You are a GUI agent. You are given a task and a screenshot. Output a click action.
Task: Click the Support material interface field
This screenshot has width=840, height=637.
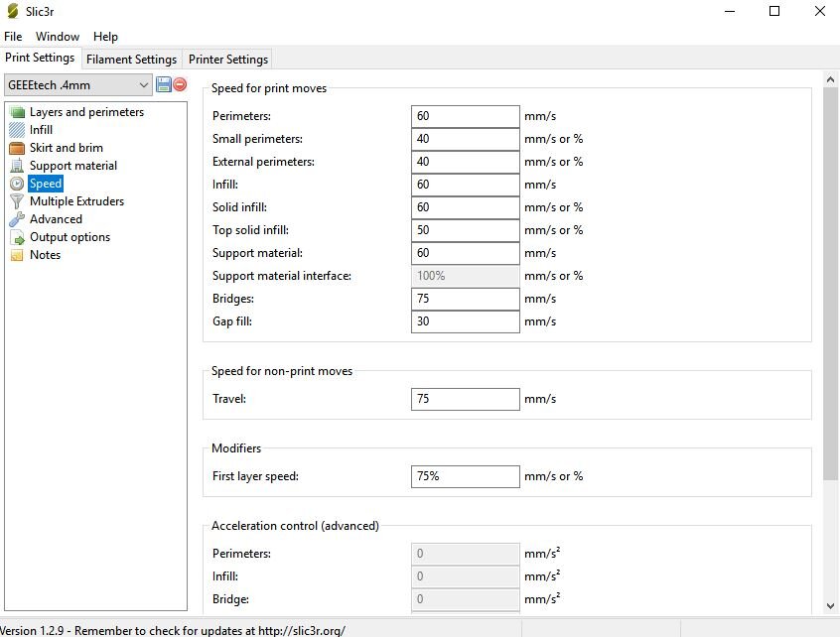coord(465,276)
